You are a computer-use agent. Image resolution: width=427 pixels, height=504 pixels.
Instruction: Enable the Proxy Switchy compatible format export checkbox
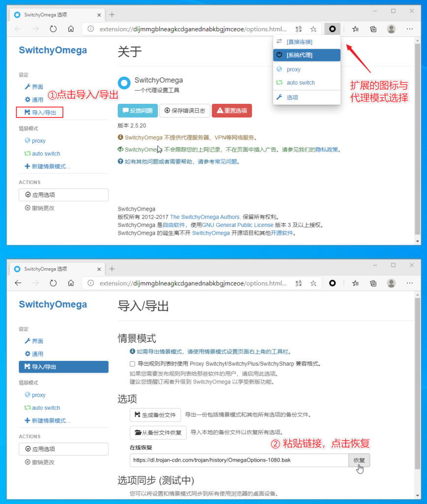tap(132, 364)
